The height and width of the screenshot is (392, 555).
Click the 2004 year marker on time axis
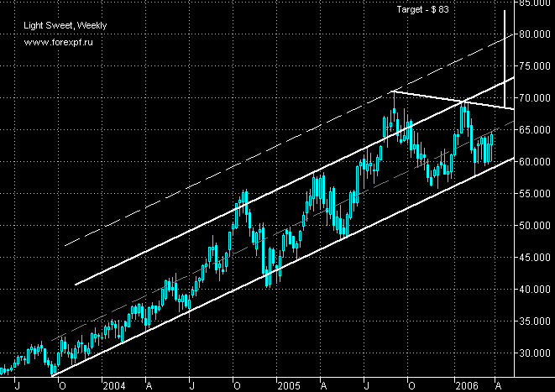point(115,385)
